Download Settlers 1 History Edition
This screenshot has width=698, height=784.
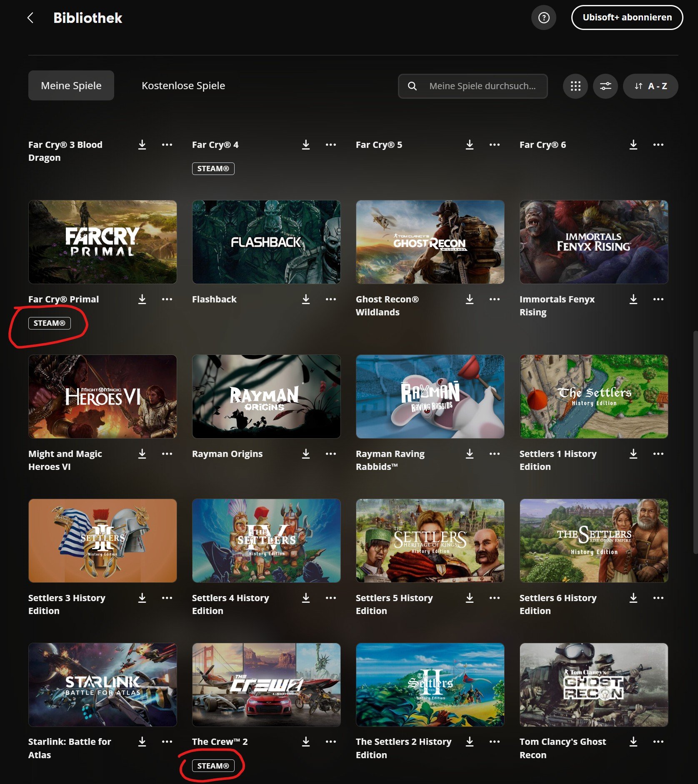[633, 454]
